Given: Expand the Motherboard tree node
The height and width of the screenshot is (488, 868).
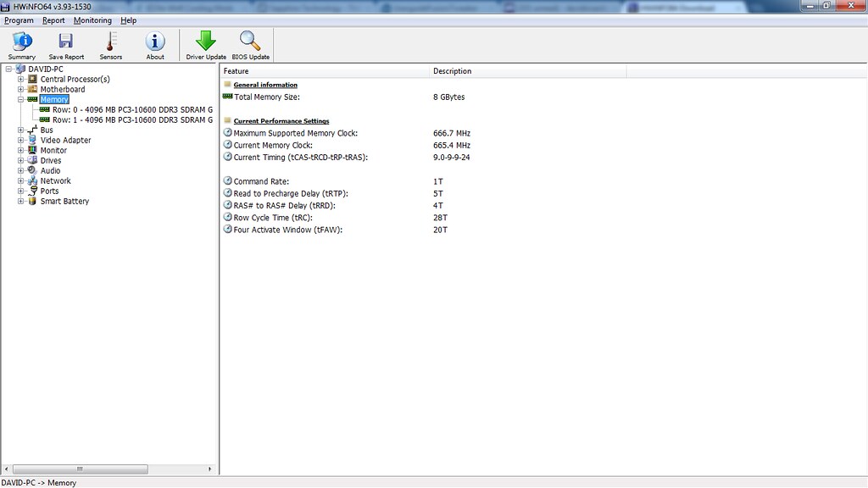Looking at the screenshot, I should pos(20,89).
